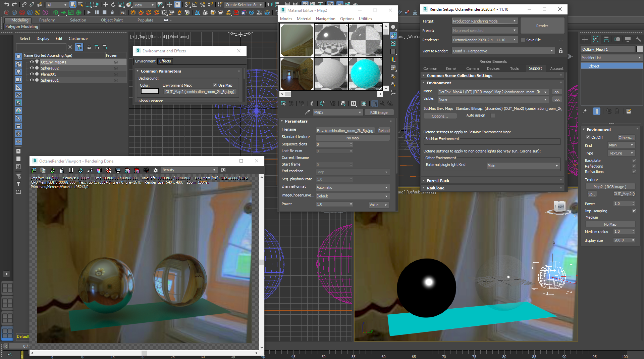Viewport: 644px width, 359px height.
Task: Toggle Environment On/Off checkbox
Action: tap(588, 137)
